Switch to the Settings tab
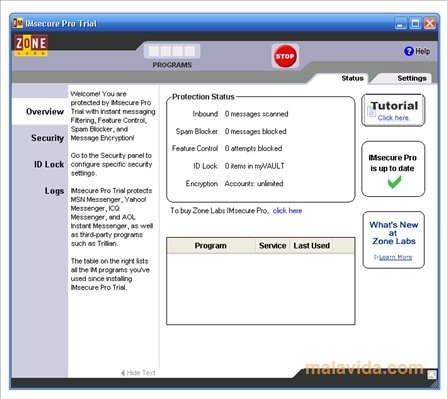Screen dimensions: 447x399 [x=412, y=78]
